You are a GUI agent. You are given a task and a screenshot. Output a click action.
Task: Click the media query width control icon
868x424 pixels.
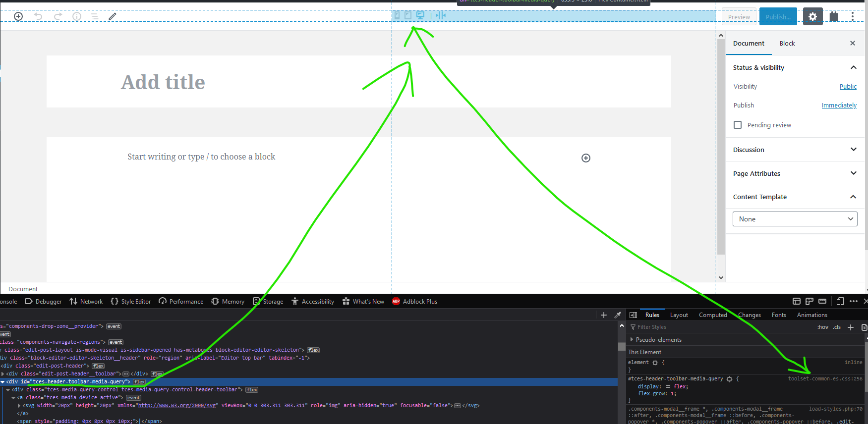[441, 15]
